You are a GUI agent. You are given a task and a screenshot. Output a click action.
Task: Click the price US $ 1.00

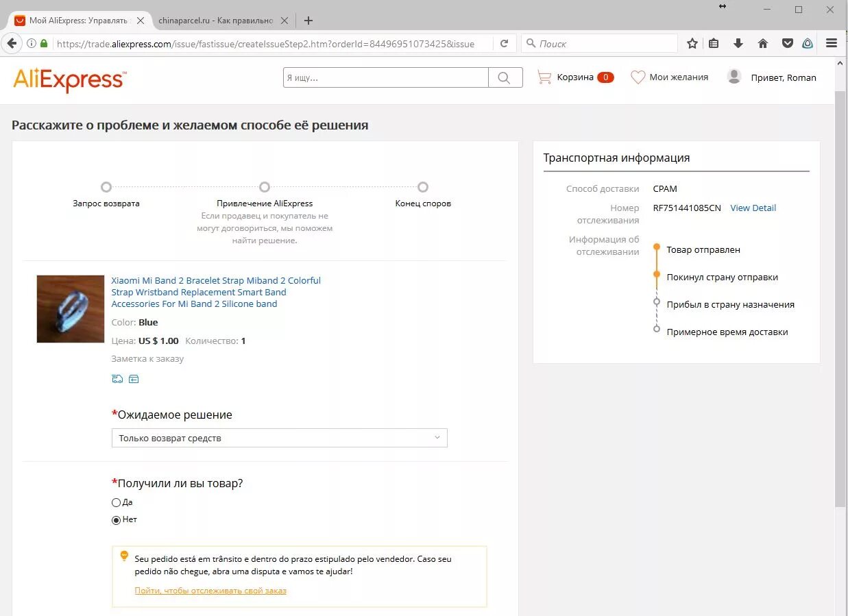pyautogui.click(x=158, y=341)
